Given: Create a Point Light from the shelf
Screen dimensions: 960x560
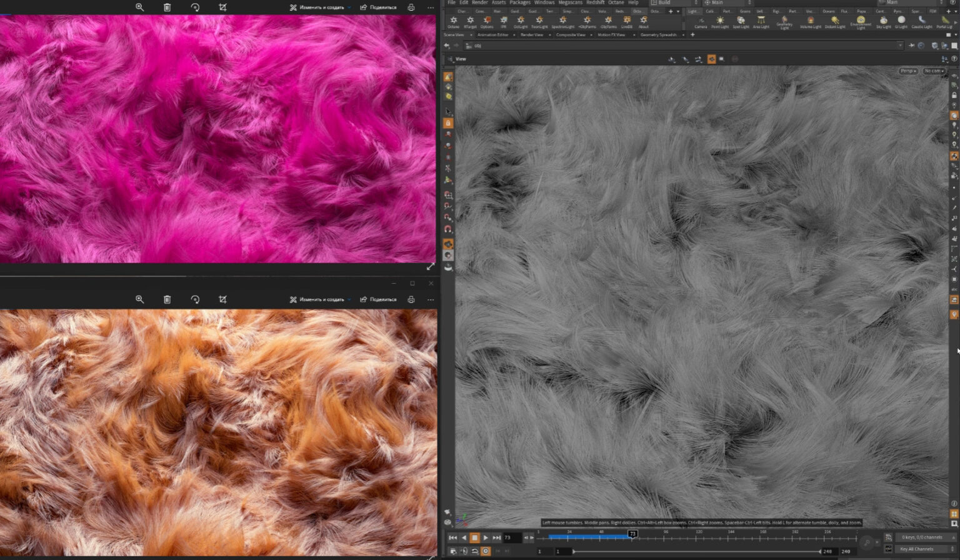Looking at the screenshot, I should (x=720, y=22).
